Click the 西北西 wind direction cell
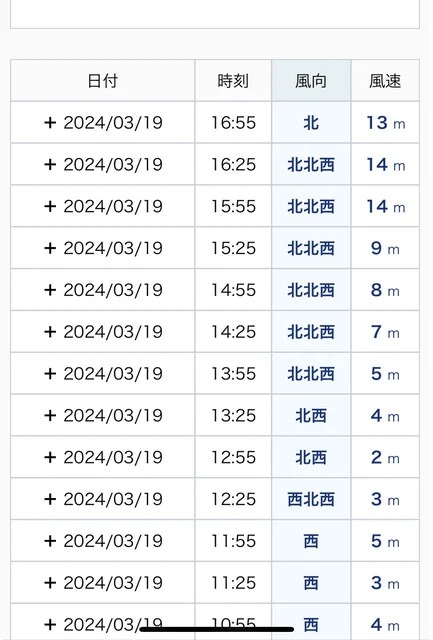433x640 pixels. click(x=311, y=499)
